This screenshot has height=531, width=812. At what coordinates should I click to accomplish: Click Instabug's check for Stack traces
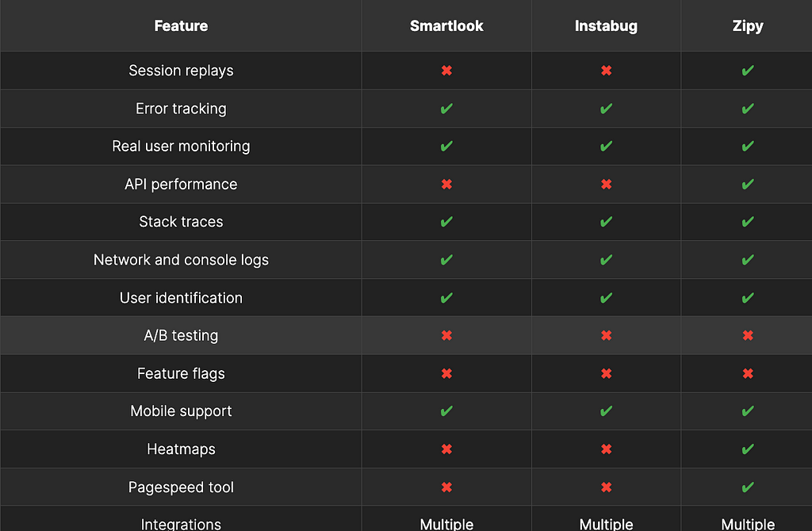(x=606, y=222)
